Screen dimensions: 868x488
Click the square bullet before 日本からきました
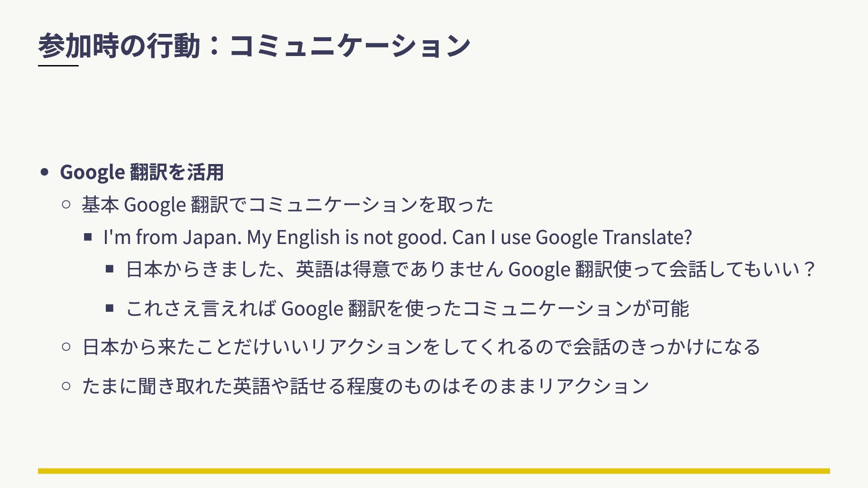(x=110, y=269)
